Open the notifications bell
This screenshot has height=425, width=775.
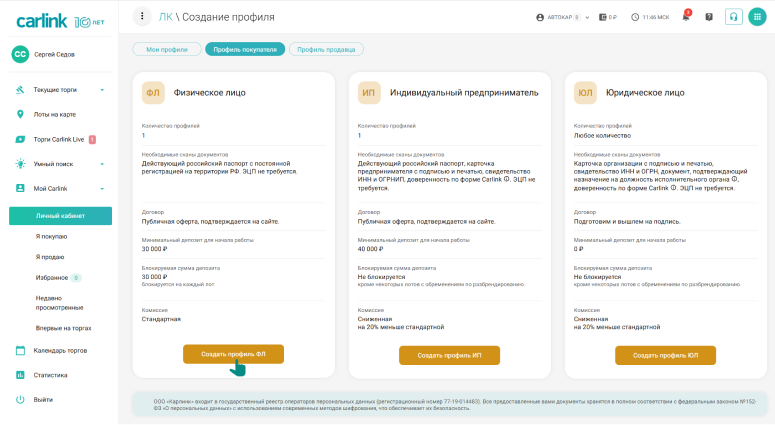coord(686,17)
